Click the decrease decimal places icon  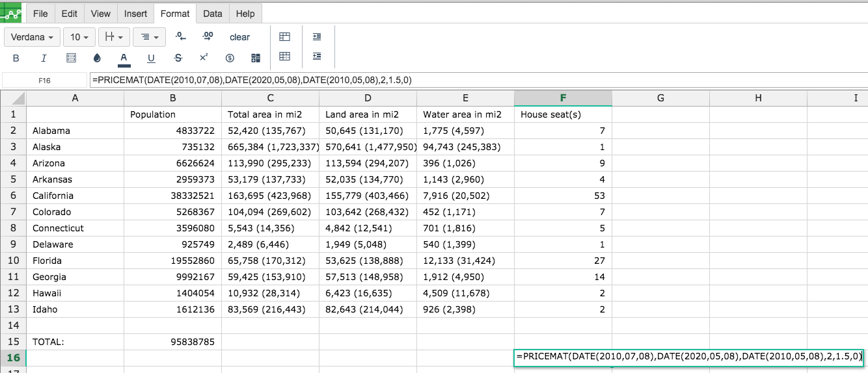[x=180, y=37]
